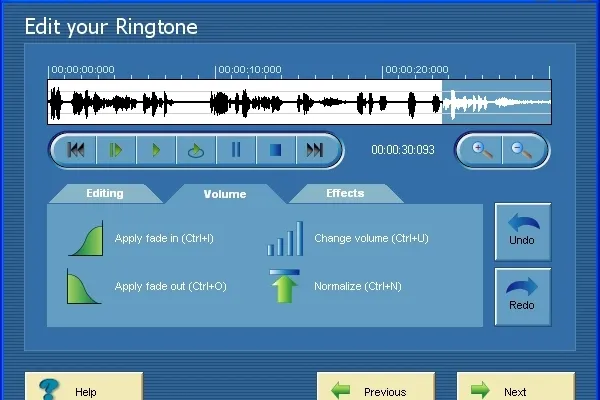This screenshot has height=400, width=600.
Task: Jump to start with the rewind button
Action: (x=75, y=150)
